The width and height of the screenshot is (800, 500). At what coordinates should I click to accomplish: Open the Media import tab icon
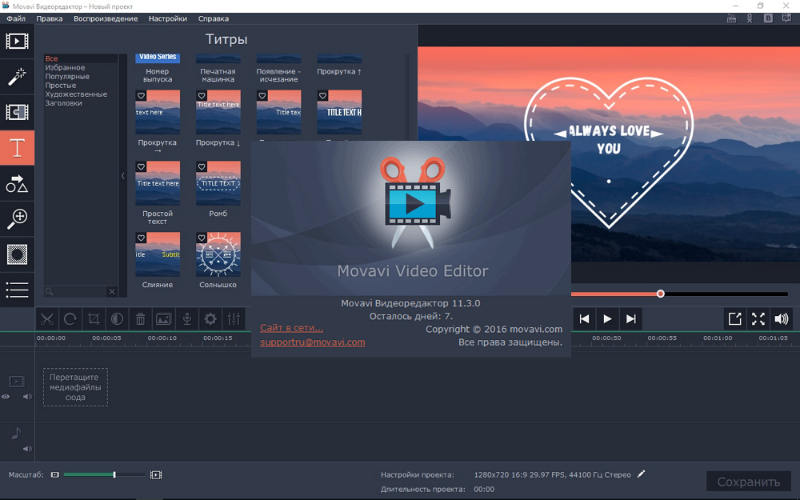(17, 41)
